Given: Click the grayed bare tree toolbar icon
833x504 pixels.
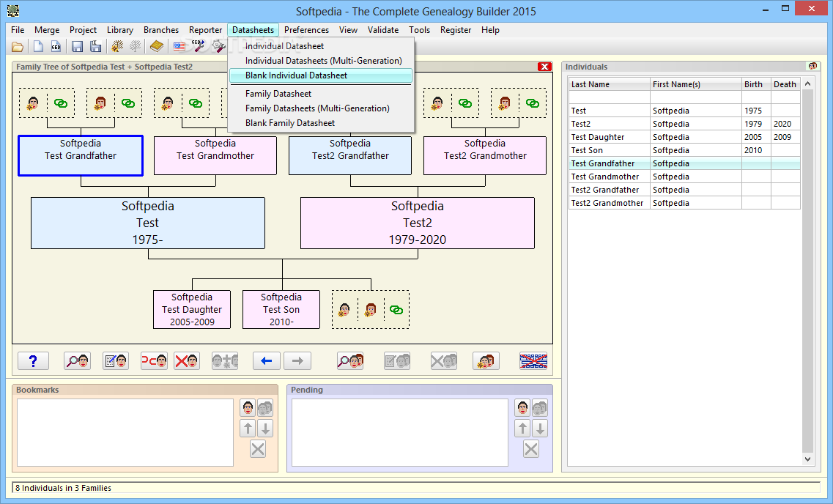Looking at the screenshot, I should tap(136, 47).
